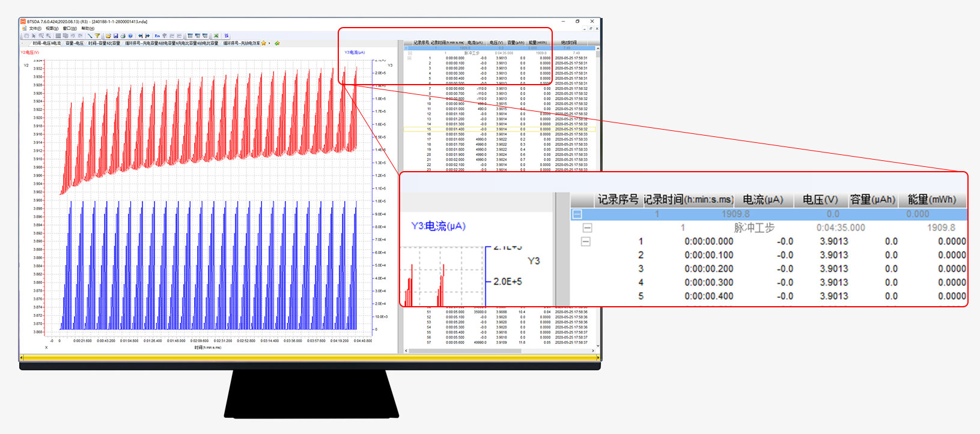Switch to the 时间-电压&电流 tab
The image size is (980, 434).
47,43
